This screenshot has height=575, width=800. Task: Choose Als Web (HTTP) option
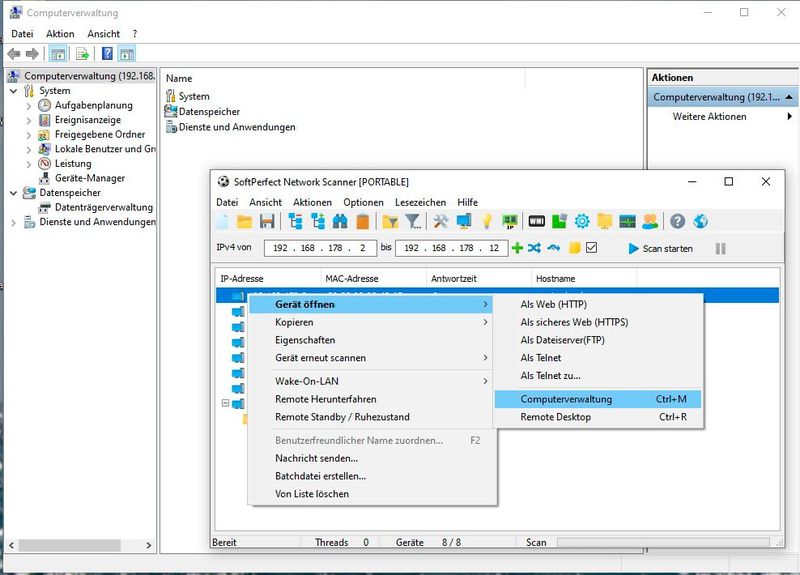[x=598, y=304]
